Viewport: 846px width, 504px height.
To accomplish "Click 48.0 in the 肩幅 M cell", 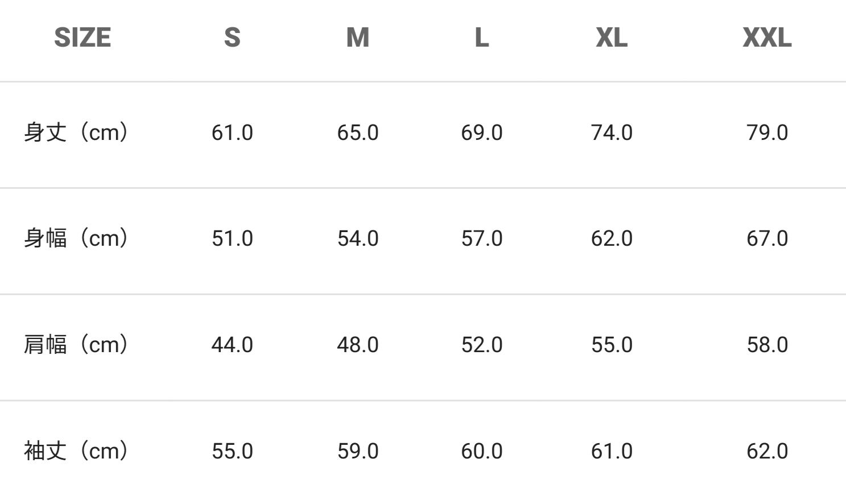I will click(358, 345).
